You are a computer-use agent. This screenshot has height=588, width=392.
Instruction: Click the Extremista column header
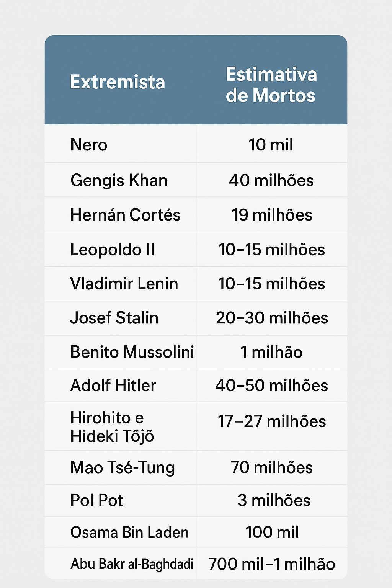click(x=118, y=82)
